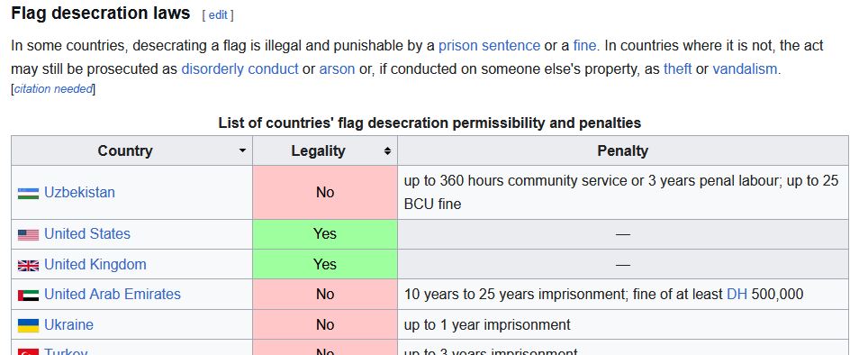Select the green Yes cell for United States
The width and height of the screenshot is (868, 355).
pyautogui.click(x=325, y=234)
